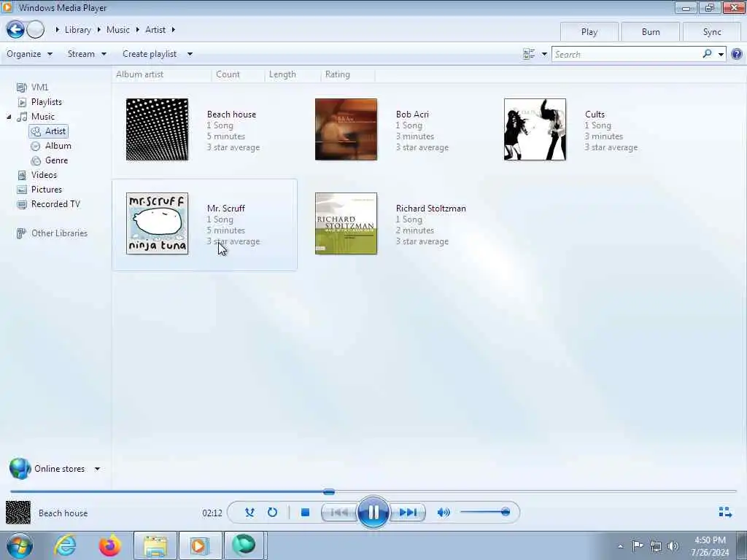Open the Windows Start menu
This screenshot has height=560, width=747.
click(x=20, y=545)
